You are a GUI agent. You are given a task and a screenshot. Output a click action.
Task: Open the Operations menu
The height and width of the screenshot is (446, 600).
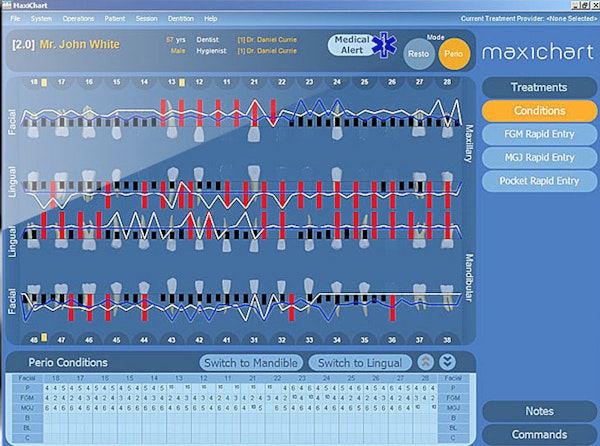click(x=78, y=18)
